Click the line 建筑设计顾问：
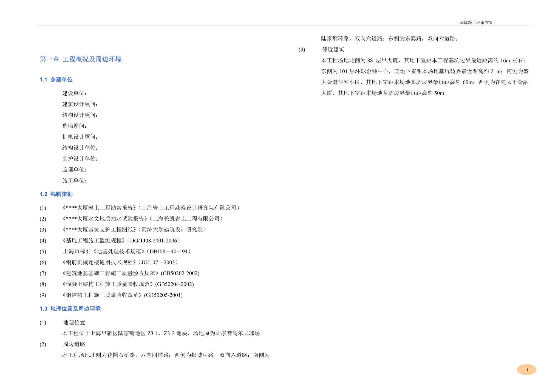555x392 pixels. point(80,104)
